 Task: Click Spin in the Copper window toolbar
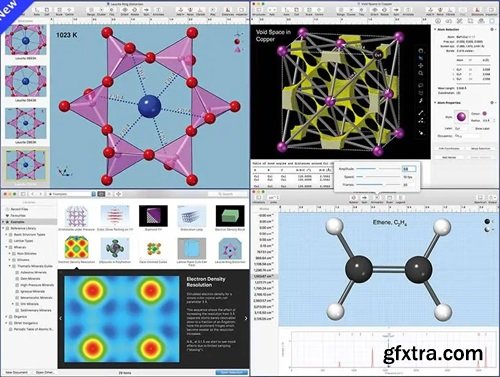coord(396,12)
